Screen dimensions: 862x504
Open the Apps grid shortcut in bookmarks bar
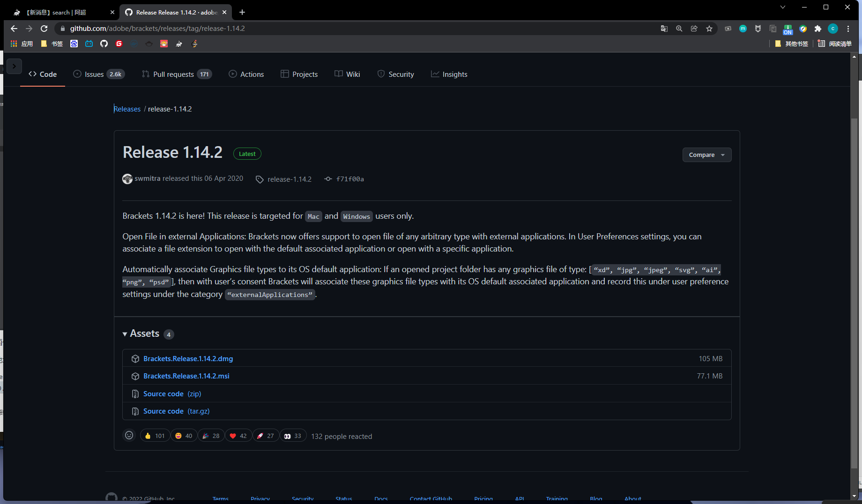(x=21, y=44)
